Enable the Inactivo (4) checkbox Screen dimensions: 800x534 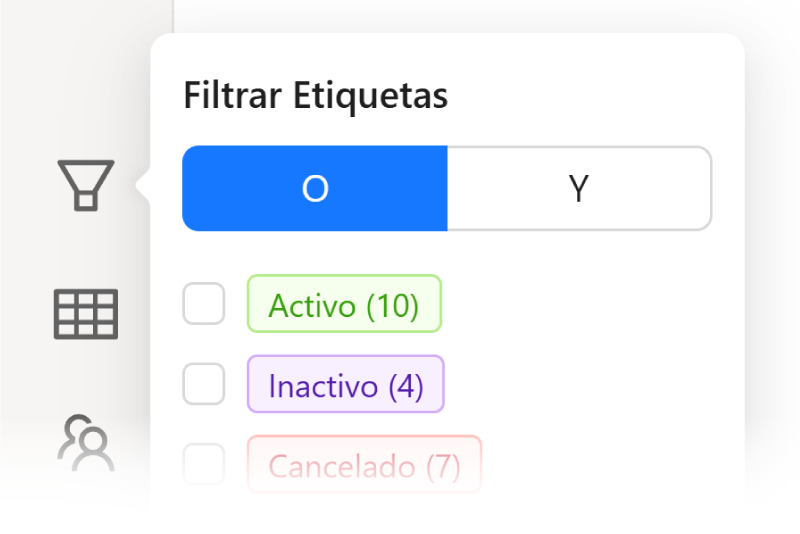(x=204, y=384)
